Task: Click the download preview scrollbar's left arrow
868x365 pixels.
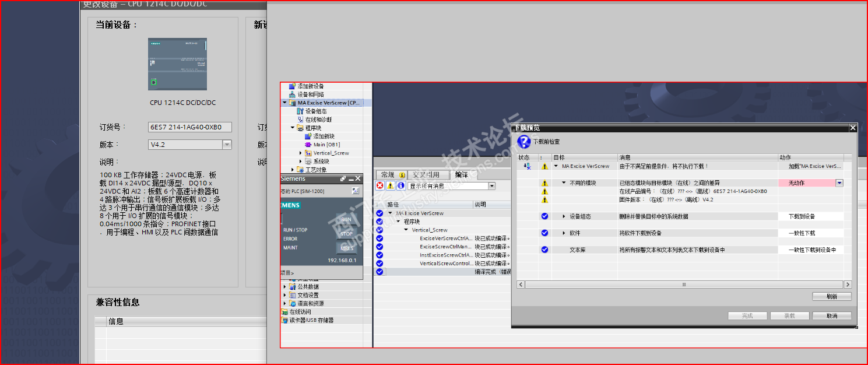Action: [521, 285]
